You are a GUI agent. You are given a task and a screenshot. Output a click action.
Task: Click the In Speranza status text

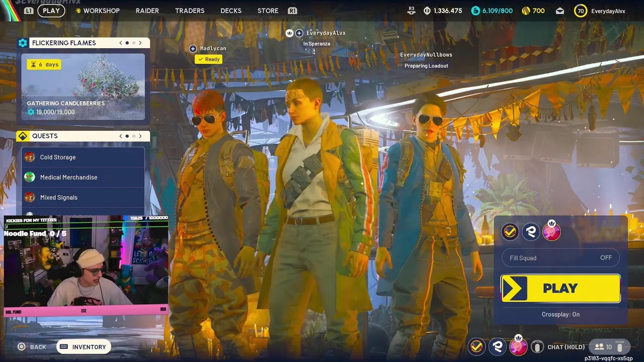[x=316, y=44]
